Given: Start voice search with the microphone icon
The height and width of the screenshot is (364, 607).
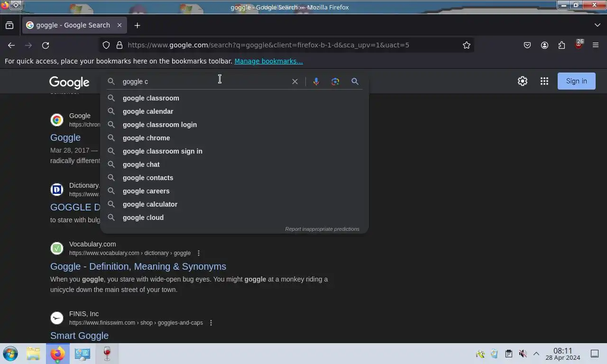Looking at the screenshot, I should [316, 82].
